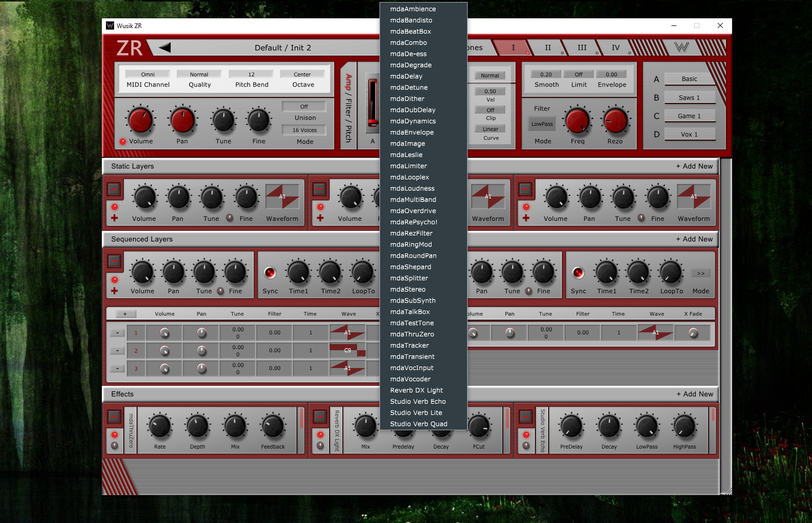The width and height of the screenshot is (812, 523).
Task: Select wave slot C Game 1
Action: (690, 116)
